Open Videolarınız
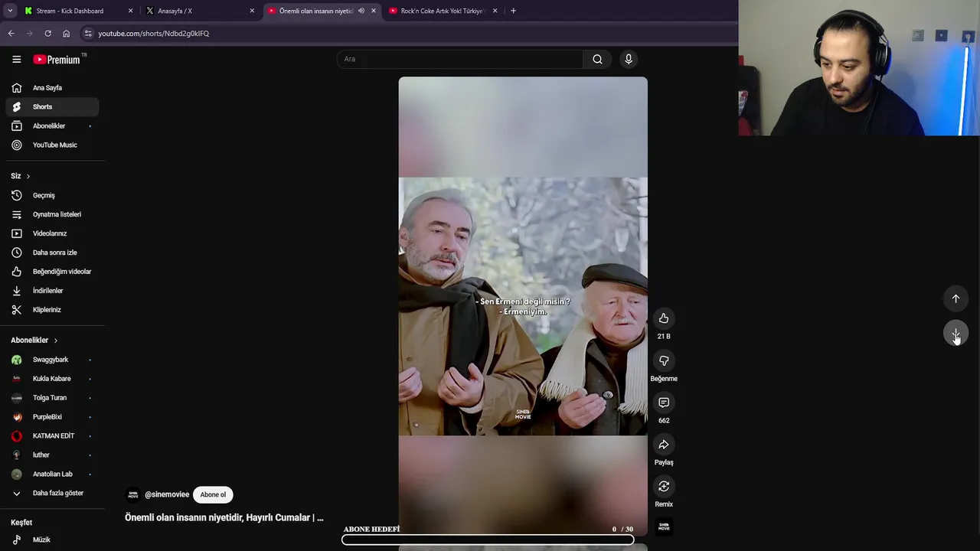The width and height of the screenshot is (980, 551). point(52,233)
